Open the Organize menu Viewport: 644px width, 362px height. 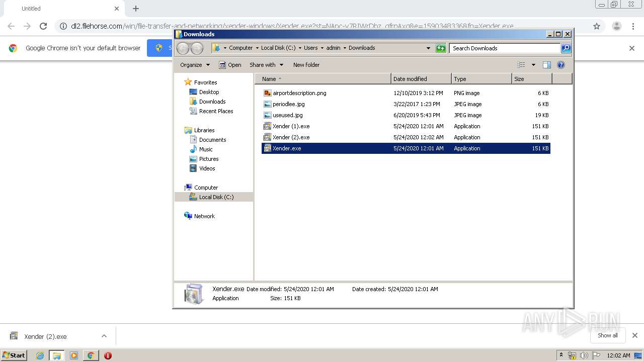(195, 65)
